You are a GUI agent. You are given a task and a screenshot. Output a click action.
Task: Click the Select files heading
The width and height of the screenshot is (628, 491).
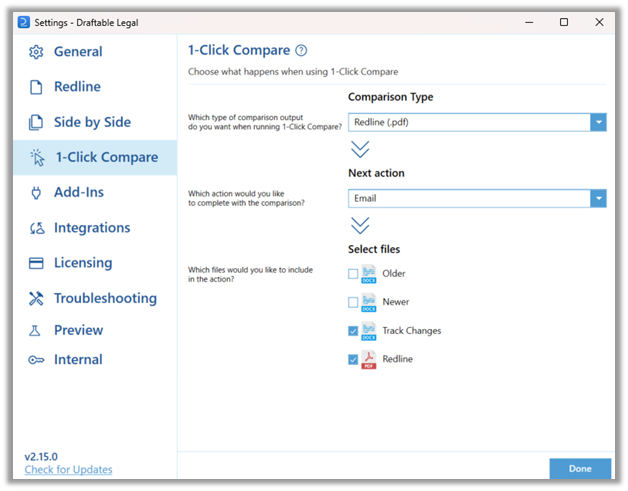coord(374,250)
